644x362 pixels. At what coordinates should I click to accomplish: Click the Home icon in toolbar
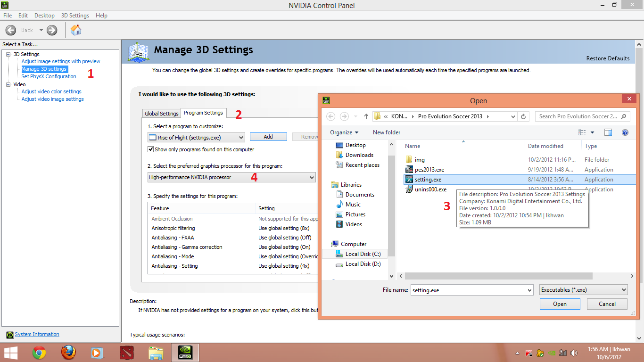point(75,30)
